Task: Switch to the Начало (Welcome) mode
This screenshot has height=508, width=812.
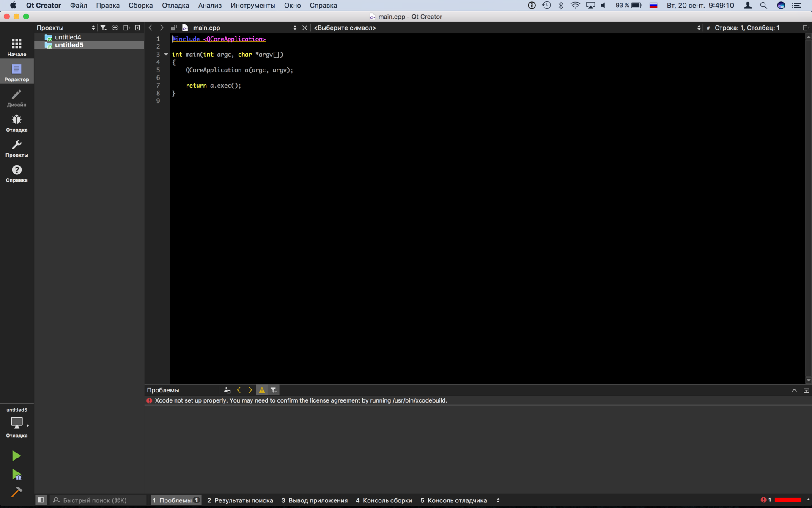Action: 16,47
